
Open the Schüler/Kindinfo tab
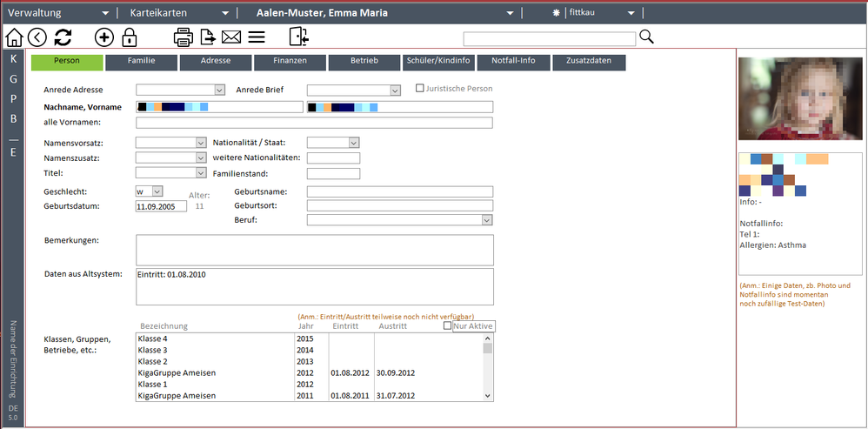[x=438, y=63]
